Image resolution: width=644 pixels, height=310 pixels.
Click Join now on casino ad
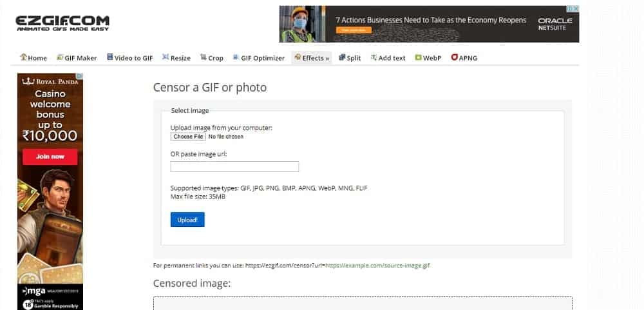pyautogui.click(x=50, y=157)
